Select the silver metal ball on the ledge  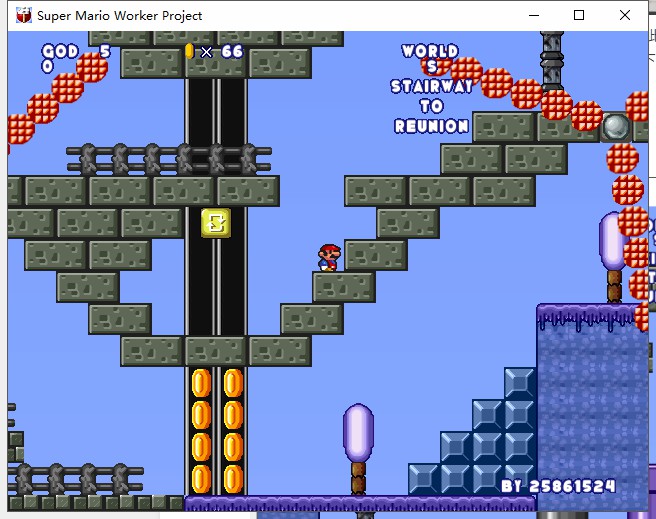pos(616,126)
